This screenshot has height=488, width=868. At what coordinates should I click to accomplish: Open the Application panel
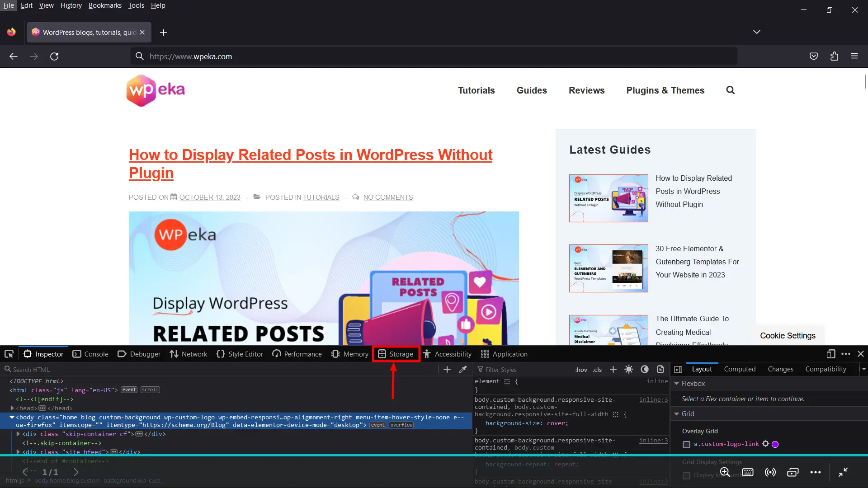(504, 354)
